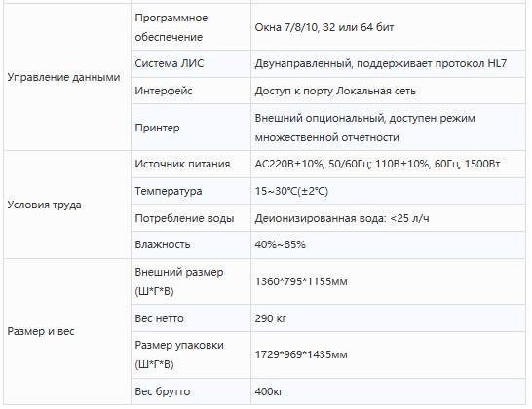532x409 pixels.
Task: Select the 'Потребление воды' label
Action: (184, 218)
